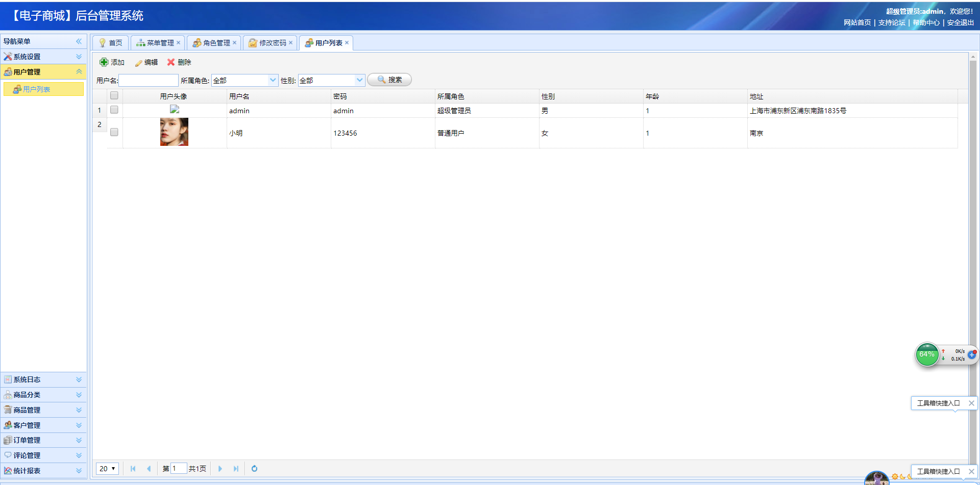Open the 性别 filter dropdown
The image size is (980, 485).
pos(359,80)
